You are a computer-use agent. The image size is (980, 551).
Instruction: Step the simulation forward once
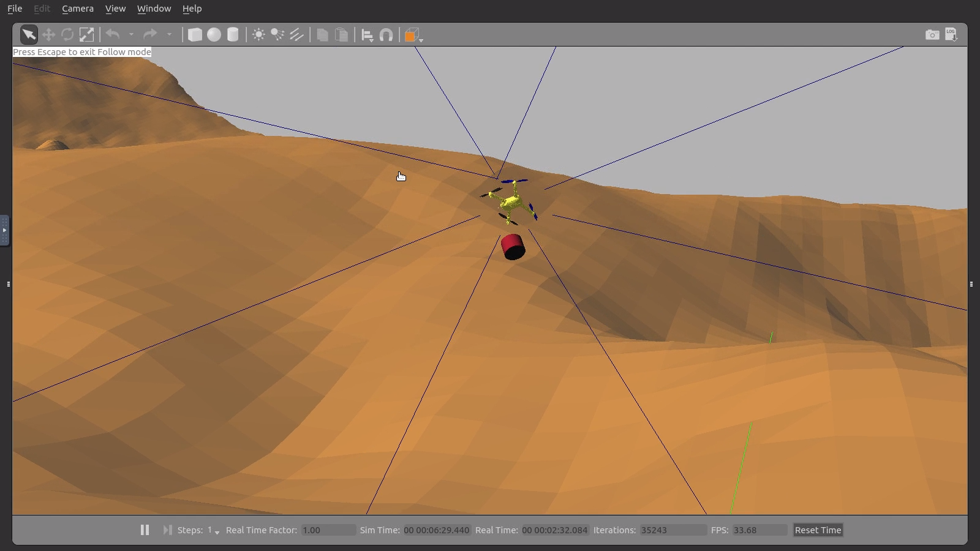click(167, 530)
